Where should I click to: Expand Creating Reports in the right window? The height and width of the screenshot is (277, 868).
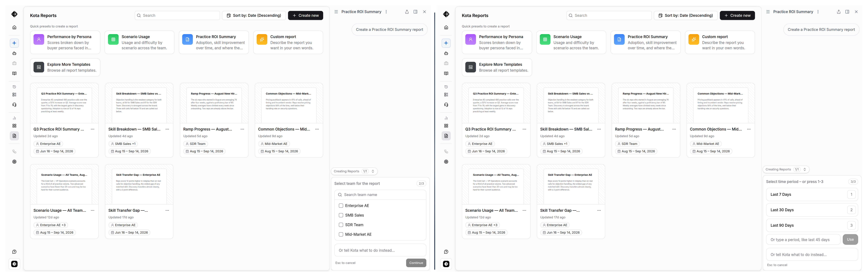click(x=786, y=170)
